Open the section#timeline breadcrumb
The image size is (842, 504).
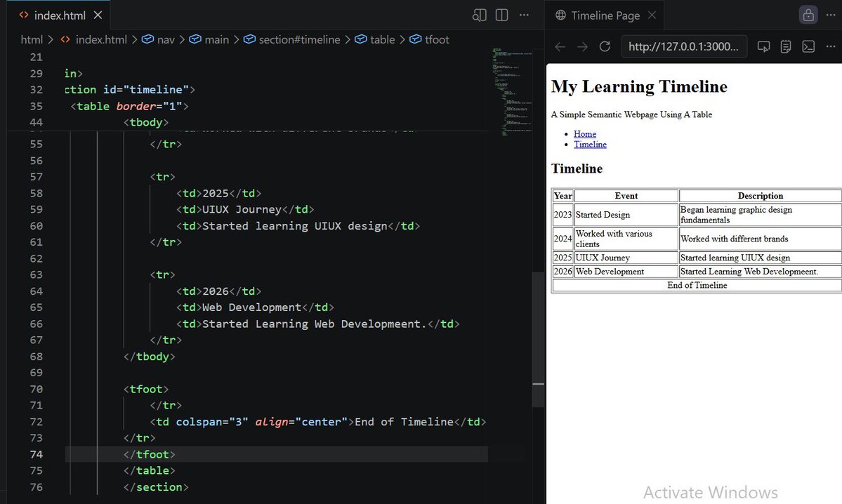(292, 40)
